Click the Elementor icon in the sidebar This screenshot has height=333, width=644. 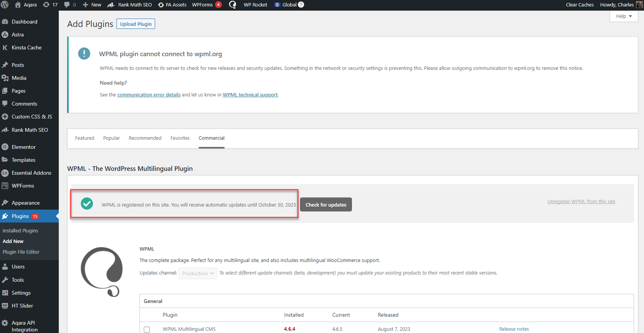5,147
